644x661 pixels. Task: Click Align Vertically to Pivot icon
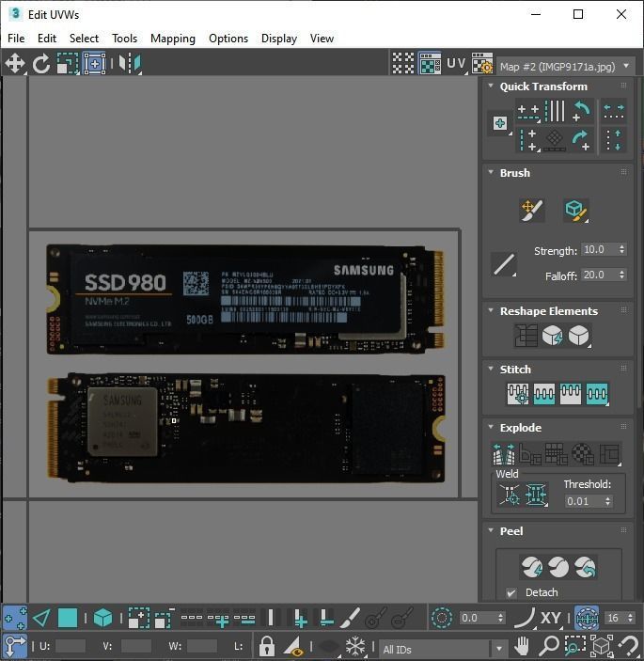[x=528, y=140]
